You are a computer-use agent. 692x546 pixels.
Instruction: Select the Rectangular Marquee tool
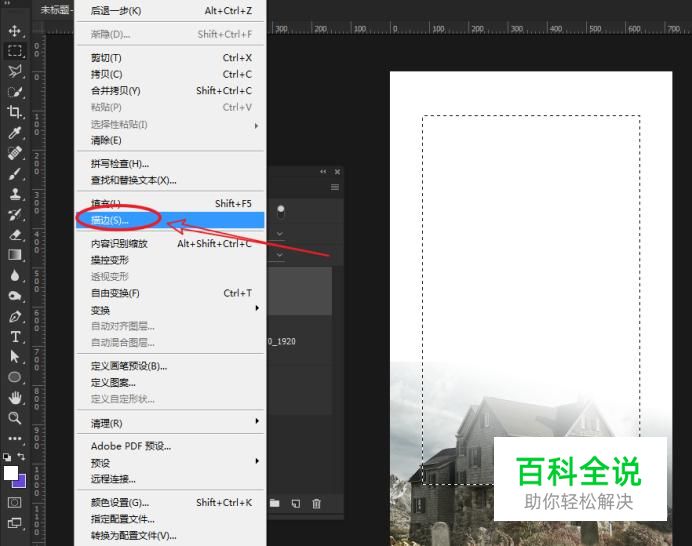(x=15, y=51)
